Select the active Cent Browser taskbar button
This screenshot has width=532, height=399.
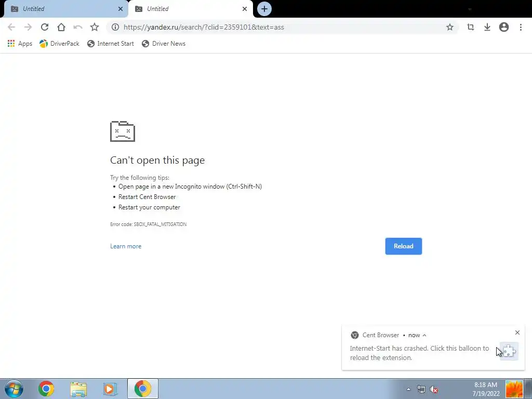[x=143, y=389]
